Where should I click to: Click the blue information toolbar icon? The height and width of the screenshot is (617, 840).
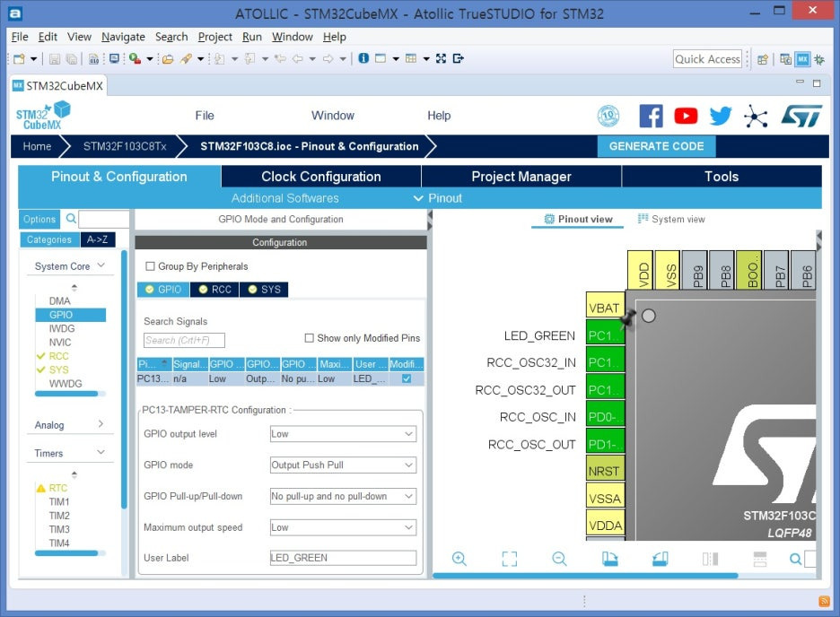(x=363, y=58)
